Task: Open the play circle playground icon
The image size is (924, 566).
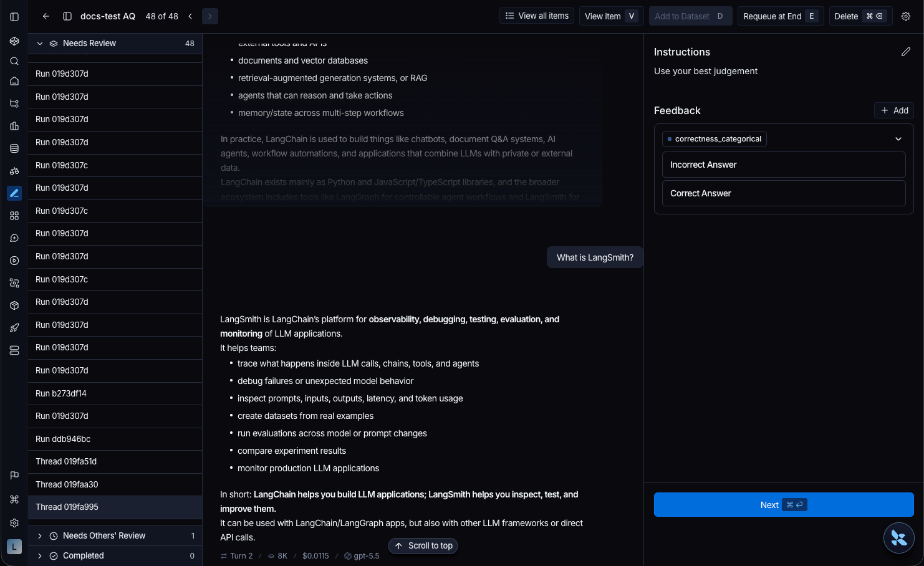Action: click(14, 261)
